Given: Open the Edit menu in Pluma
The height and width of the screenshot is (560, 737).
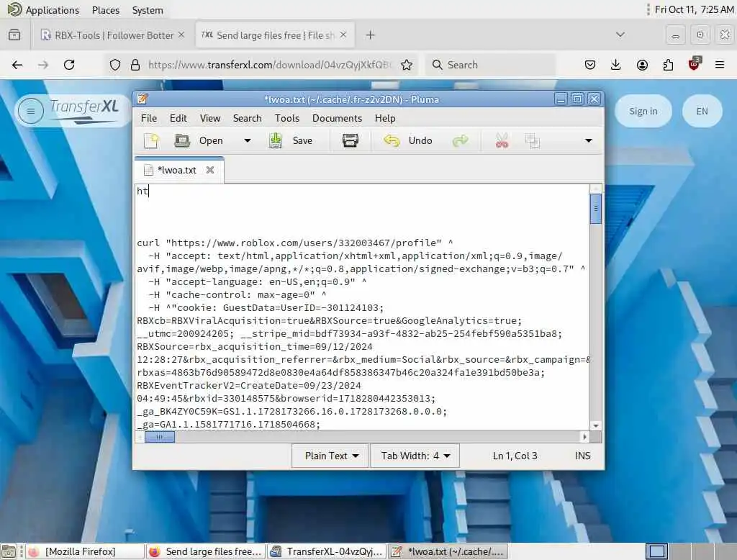Looking at the screenshot, I should point(178,118).
